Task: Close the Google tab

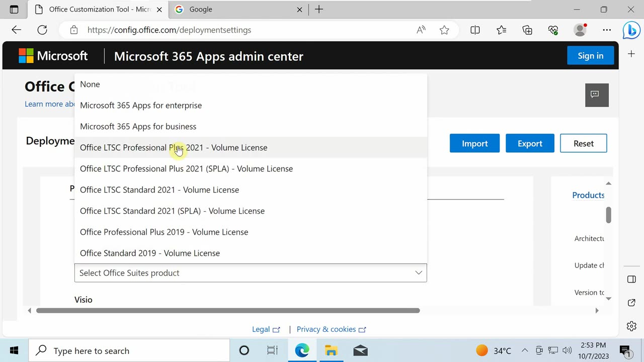Action: [x=299, y=10]
